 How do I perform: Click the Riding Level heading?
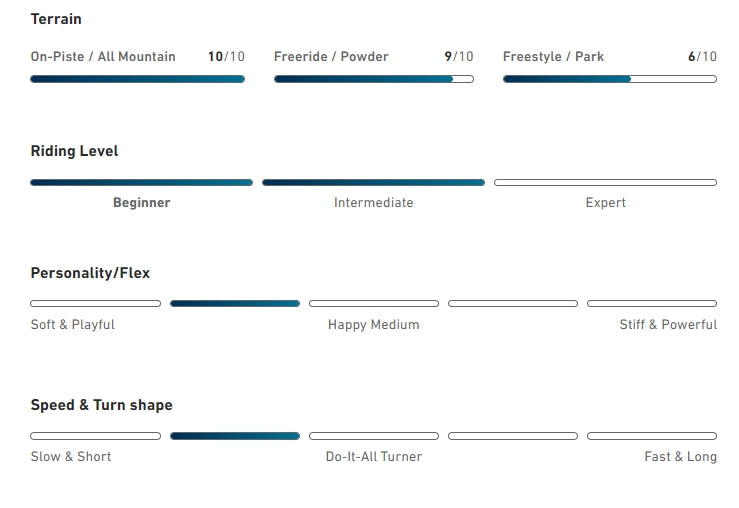point(74,151)
